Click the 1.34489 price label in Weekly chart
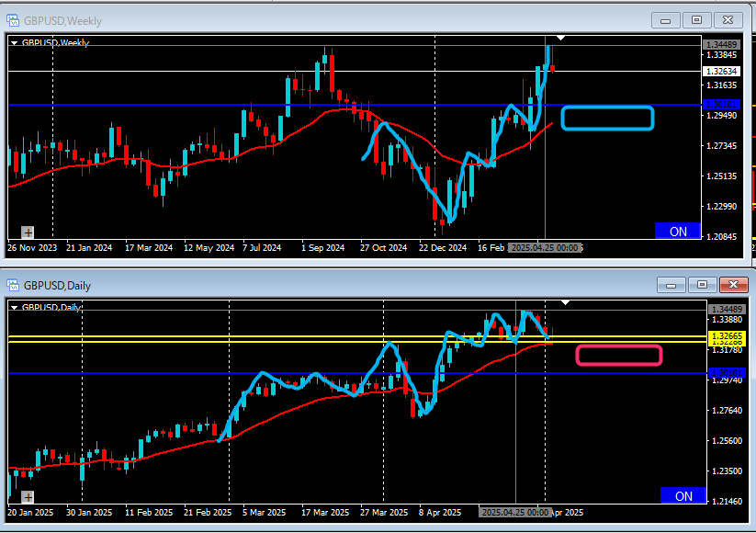 (722, 45)
